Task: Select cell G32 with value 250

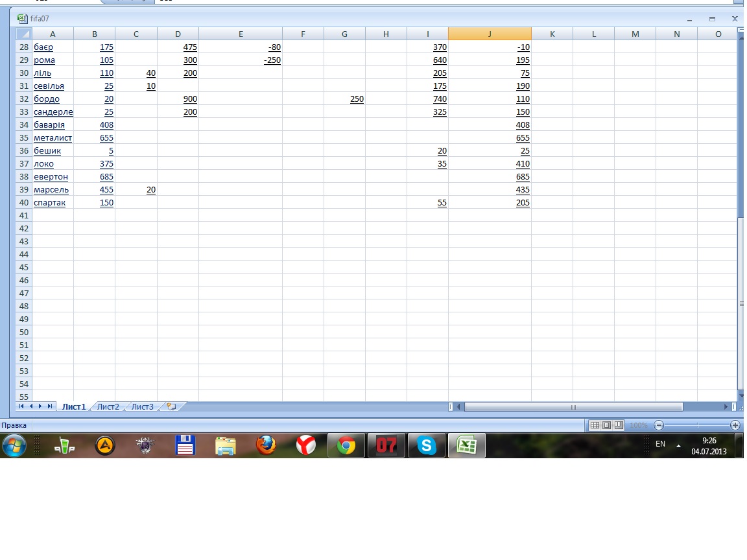Action: (344, 99)
